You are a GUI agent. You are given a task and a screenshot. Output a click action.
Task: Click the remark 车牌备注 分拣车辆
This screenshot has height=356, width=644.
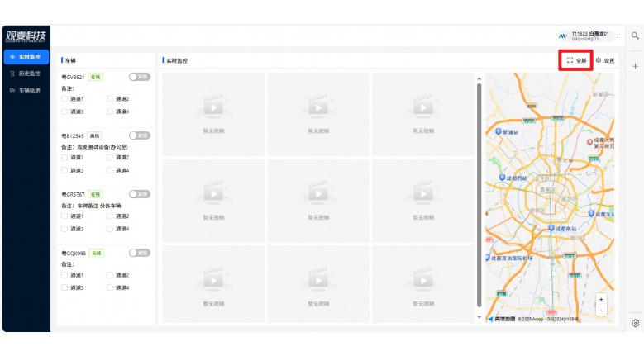coord(99,206)
